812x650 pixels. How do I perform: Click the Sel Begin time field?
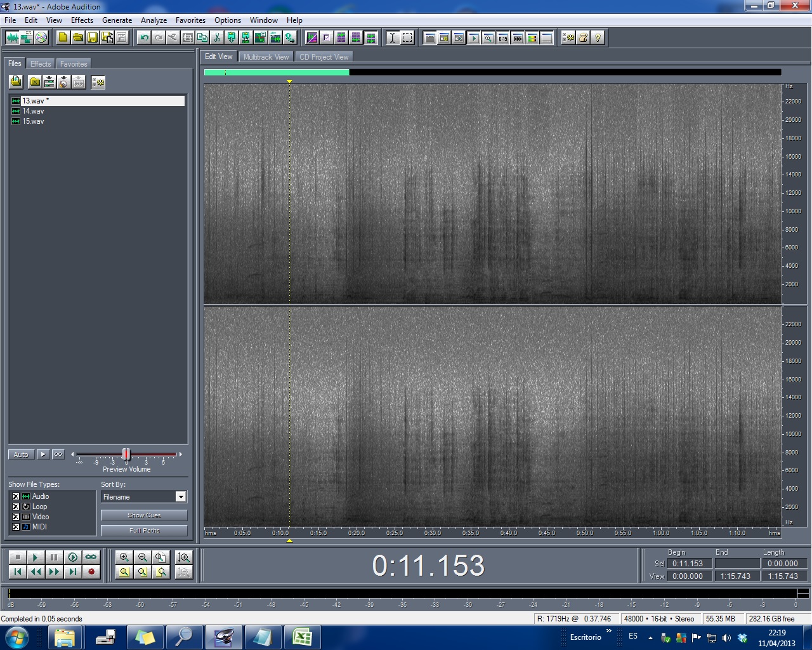pos(689,564)
